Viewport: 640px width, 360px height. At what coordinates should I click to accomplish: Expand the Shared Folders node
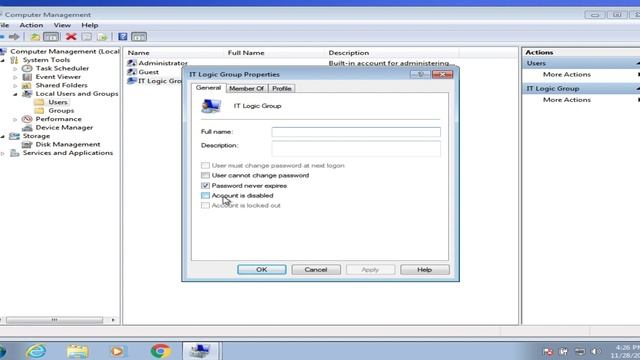[15, 85]
